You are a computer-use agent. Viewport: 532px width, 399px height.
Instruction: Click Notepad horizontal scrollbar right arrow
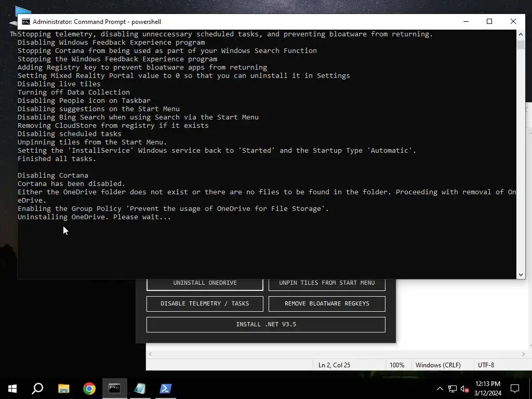pos(523,354)
